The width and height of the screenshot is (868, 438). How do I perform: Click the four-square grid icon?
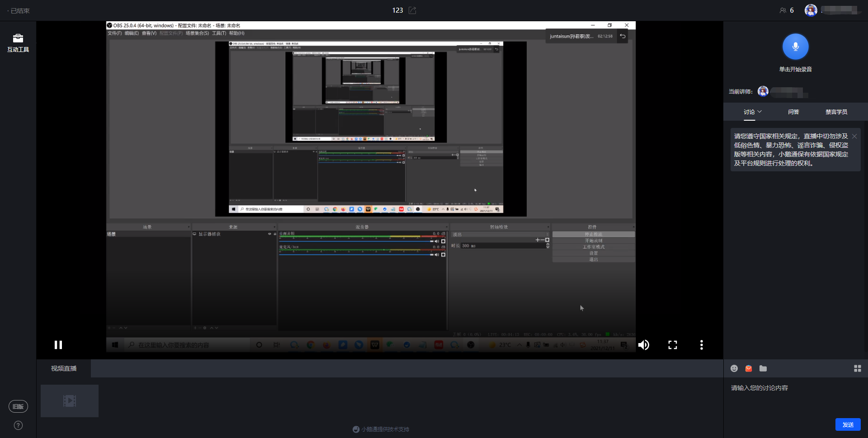point(857,368)
